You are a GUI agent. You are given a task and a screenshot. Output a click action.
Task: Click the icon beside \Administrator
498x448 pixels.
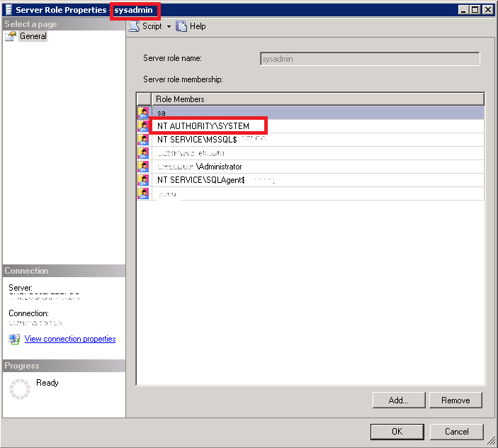(x=144, y=167)
